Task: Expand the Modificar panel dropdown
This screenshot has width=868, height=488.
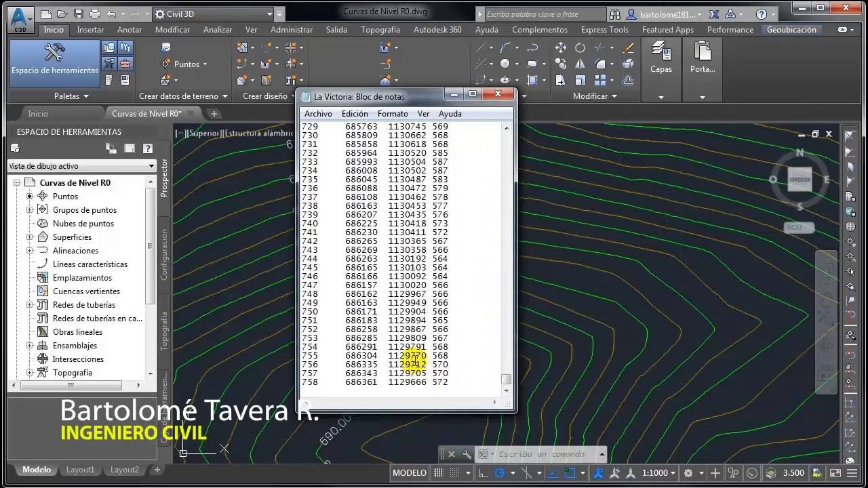Action: click(x=595, y=96)
